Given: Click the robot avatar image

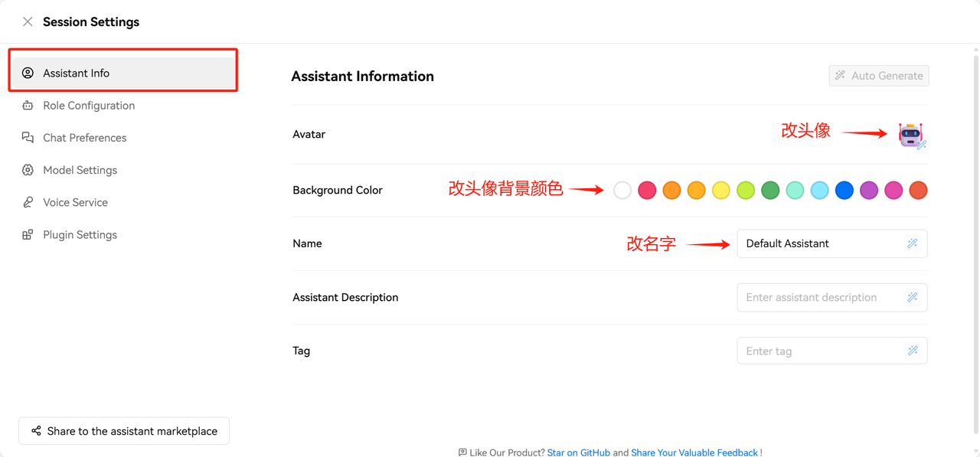Looking at the screenshot, I should [910, 134].
